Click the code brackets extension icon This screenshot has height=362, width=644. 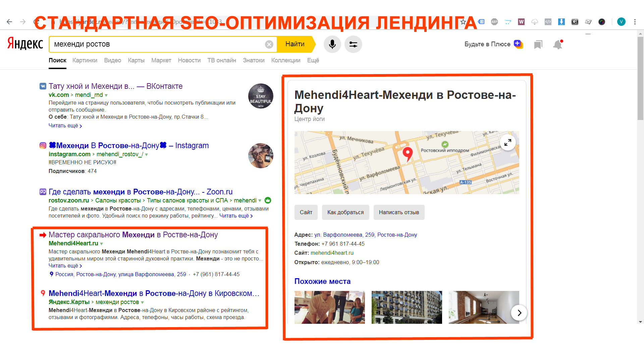point(548,22)
